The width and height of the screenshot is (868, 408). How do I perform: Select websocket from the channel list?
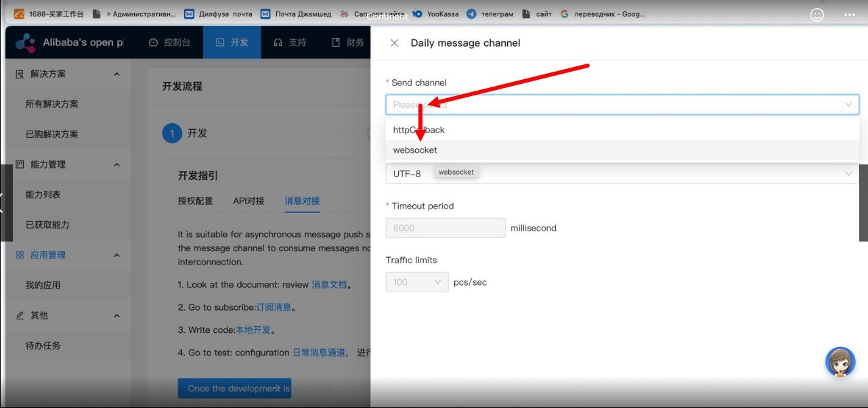[x=415, y=150]
